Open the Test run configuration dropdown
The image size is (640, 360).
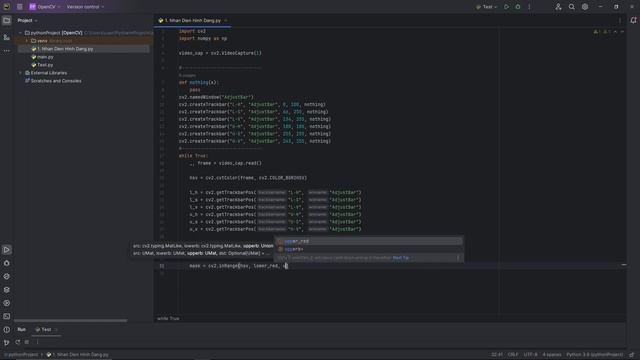[487, 7]
